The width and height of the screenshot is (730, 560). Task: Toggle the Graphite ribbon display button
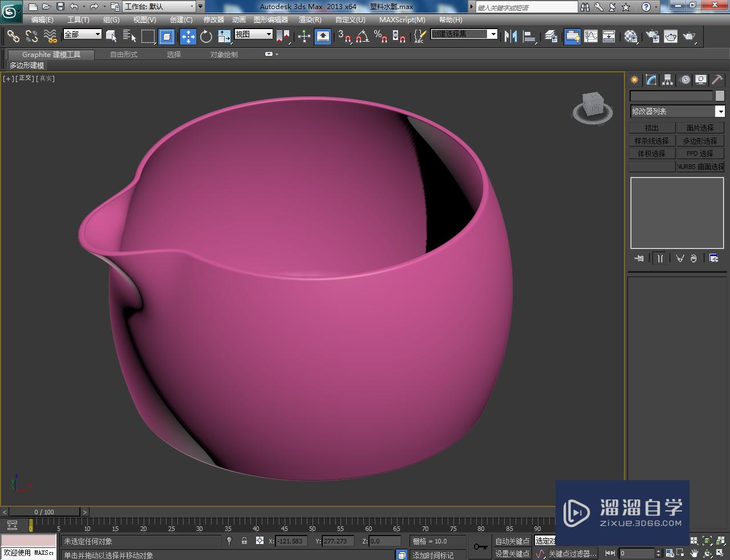573,36
